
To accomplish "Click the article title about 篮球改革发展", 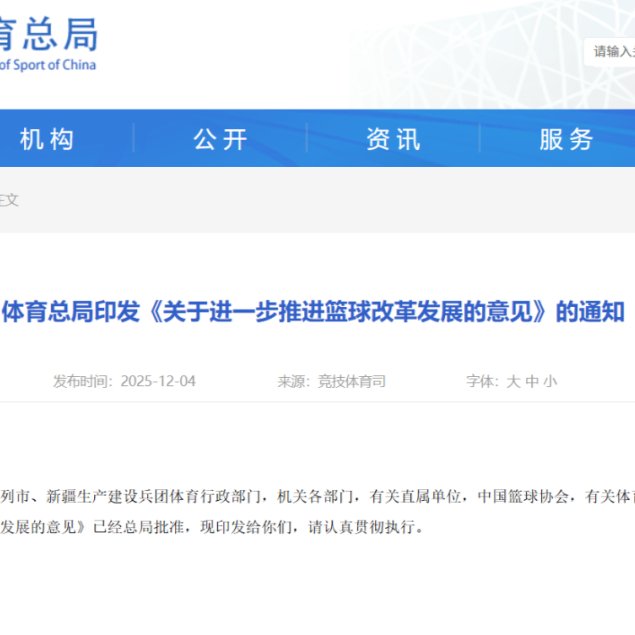I will 313,311.
